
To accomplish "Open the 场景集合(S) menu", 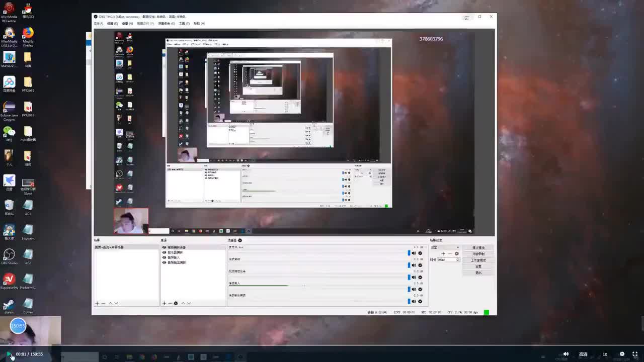I will point(166,24).
